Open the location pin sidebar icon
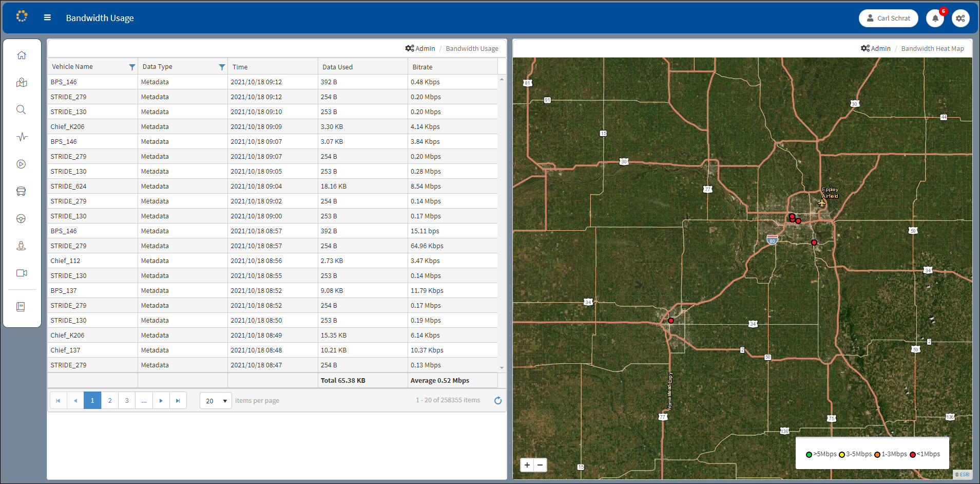This screenshot has height=484, width=980. tap(21, 246)
